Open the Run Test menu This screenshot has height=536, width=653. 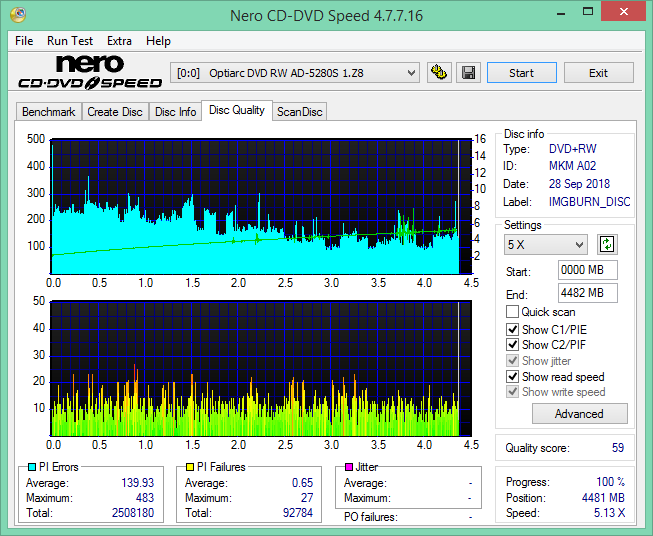(70, 41)
